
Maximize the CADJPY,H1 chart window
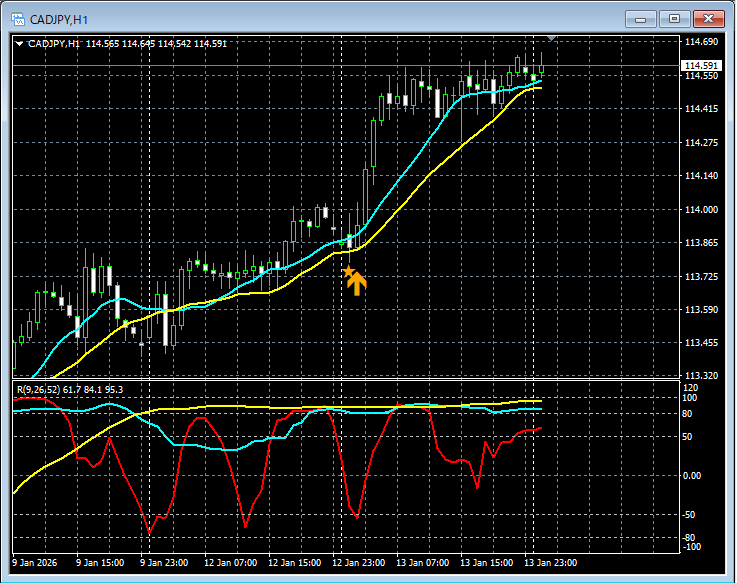tap(674, 19)
